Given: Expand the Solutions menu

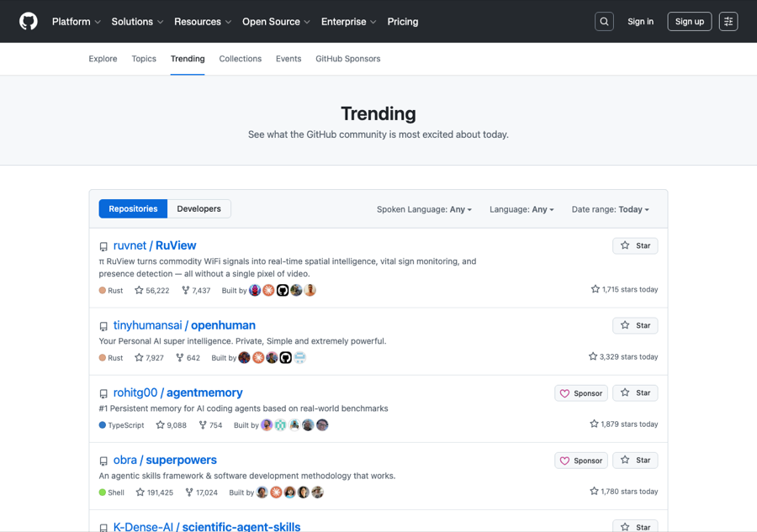Looking at the screenshot, I should [x=137, y=22].
